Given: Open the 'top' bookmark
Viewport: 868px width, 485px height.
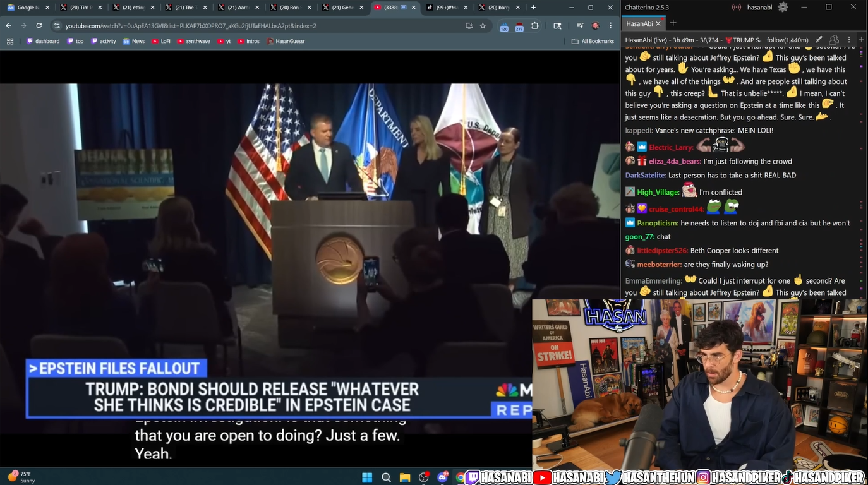Looking at the screenshot, I should [x=75, y=41].
